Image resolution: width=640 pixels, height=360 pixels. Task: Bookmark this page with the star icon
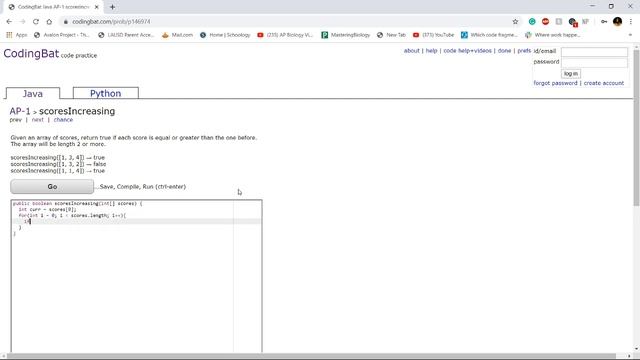[x=515, y=22]
